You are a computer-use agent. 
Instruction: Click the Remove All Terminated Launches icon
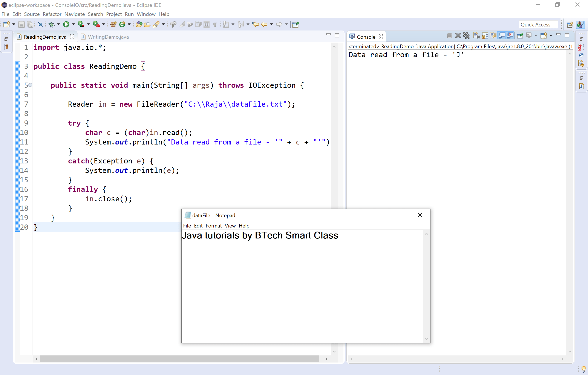click(x=466, y=36)
